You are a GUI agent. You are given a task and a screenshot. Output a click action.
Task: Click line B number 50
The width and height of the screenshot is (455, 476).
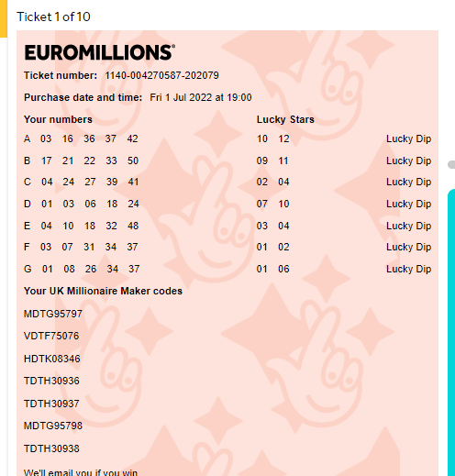tap(133, 161)
